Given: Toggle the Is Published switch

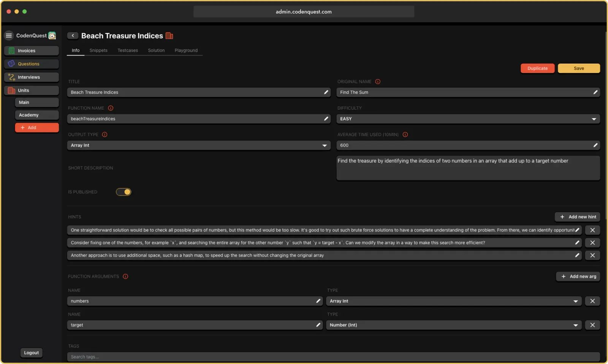Looking at the screenshot, I should [123, 192].
